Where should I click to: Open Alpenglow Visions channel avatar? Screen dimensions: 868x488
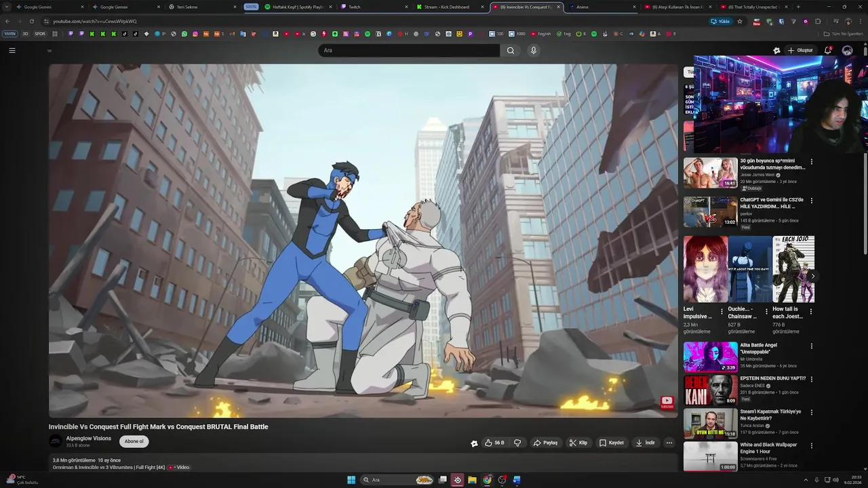click(x=56, y=441)
